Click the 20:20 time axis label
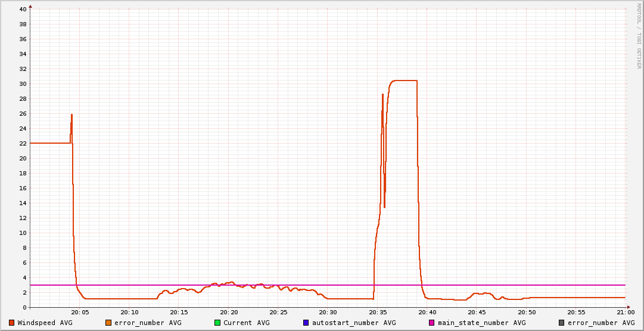Screen dimensions: 644x331 pos(229,312)
